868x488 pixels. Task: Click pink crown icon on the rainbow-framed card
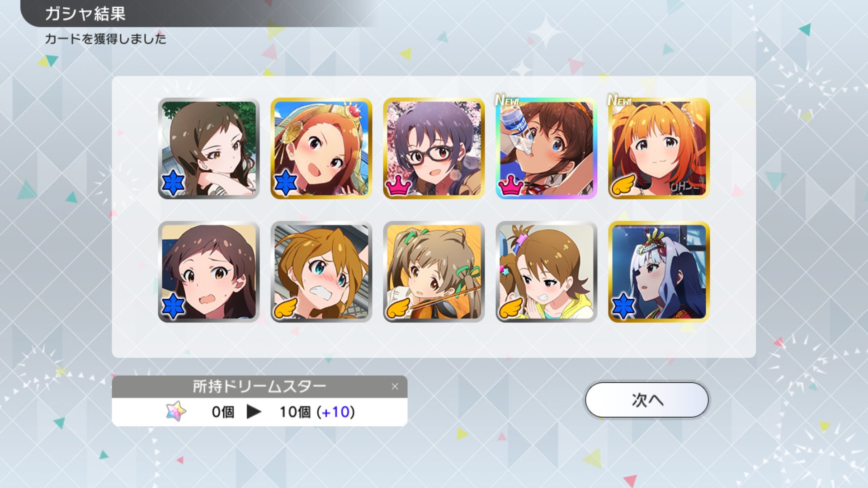[510, 185]
